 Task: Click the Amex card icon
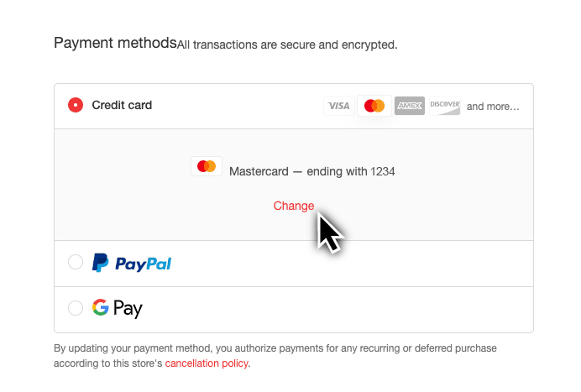pos(410,106)
